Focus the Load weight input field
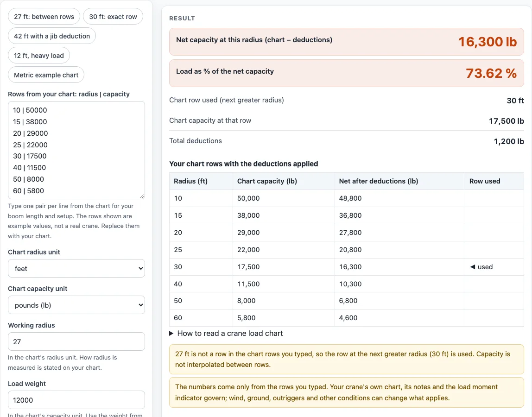This screenshot has width=532, height=417. 76,400
